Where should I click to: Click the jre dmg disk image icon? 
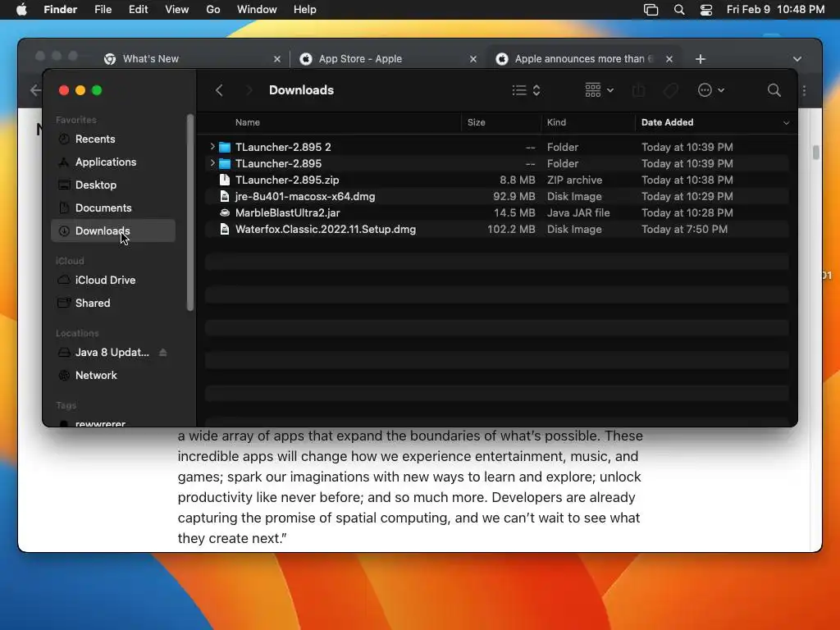225,197
